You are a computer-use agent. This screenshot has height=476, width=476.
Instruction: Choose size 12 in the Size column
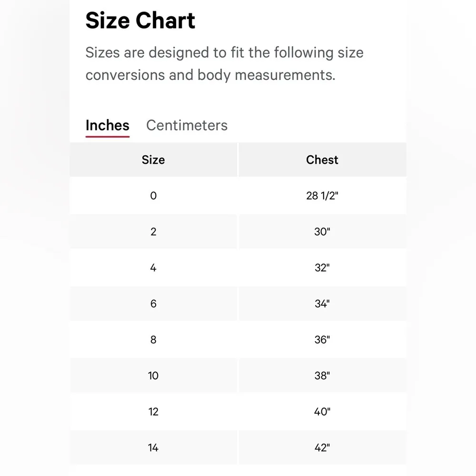pyautogui.click(x=153, y=412)
